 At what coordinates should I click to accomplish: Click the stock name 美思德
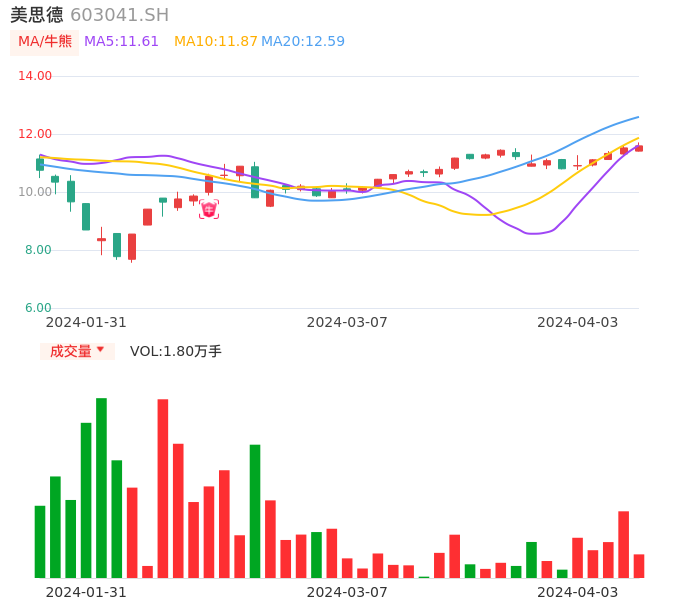tap(37, 15)
